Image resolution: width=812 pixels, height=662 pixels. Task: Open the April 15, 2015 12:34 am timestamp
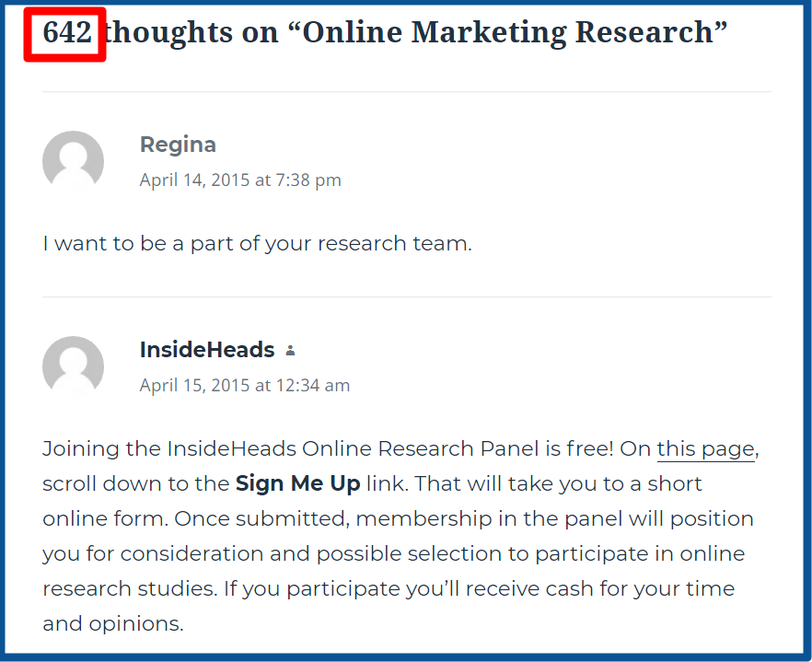click(x=245, y=385)
